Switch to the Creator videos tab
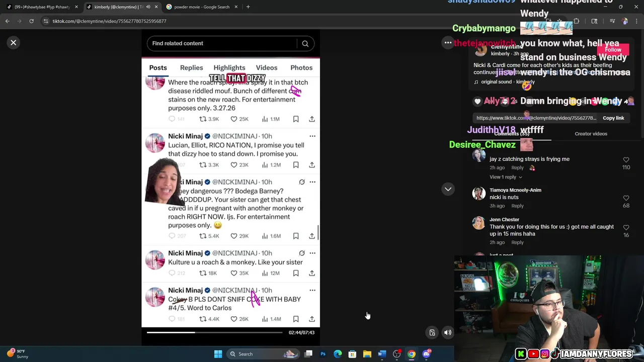This screenshot has width=644, height=362. (591, 134)
